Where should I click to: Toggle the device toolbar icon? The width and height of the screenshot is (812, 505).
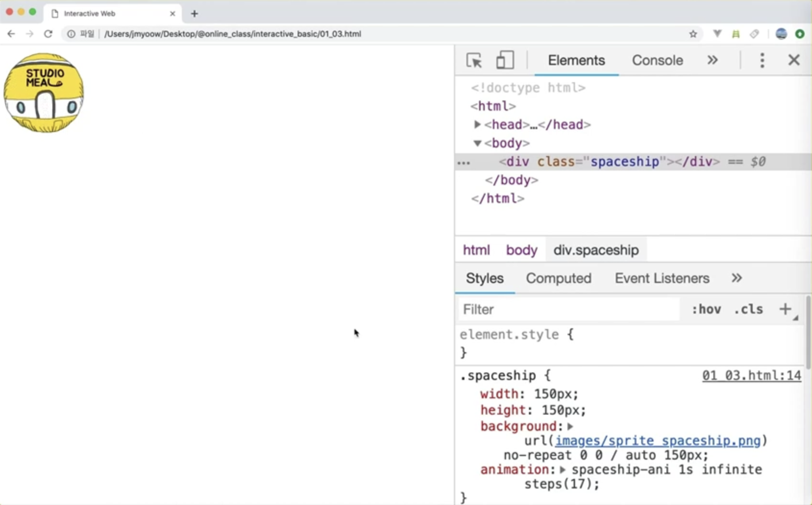(505, 60)
